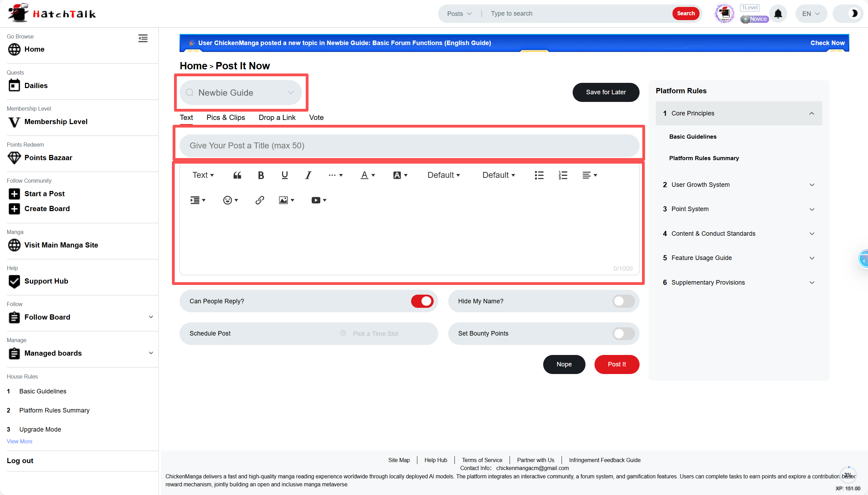Insert a link using the chain icon
This screenshot has width=868, height=495.
(x=260, y=200)
